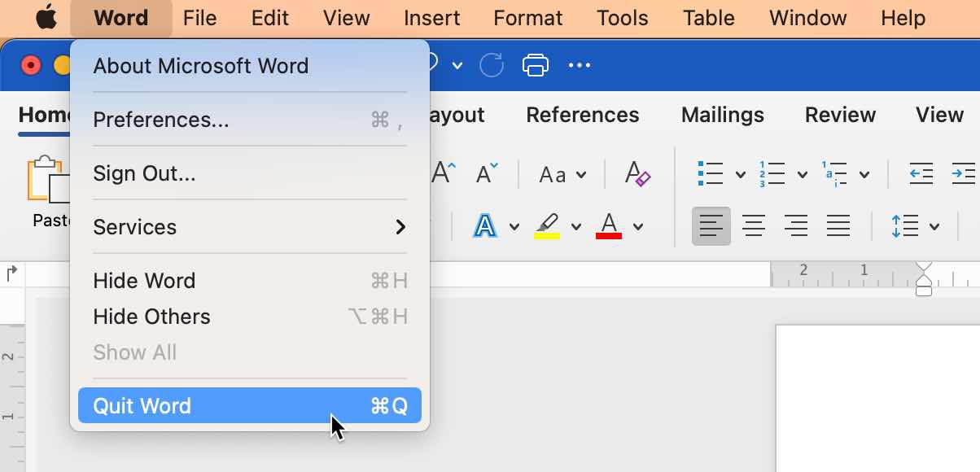
Task: Apply the Text Effects outlined A
Action: pos(485,225)
